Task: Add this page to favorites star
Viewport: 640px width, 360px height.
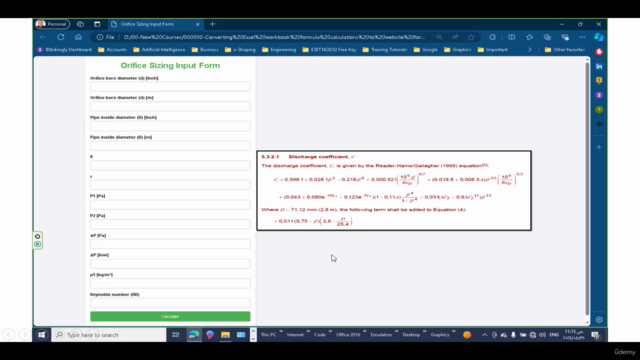Action: click(x=471, y=37)
